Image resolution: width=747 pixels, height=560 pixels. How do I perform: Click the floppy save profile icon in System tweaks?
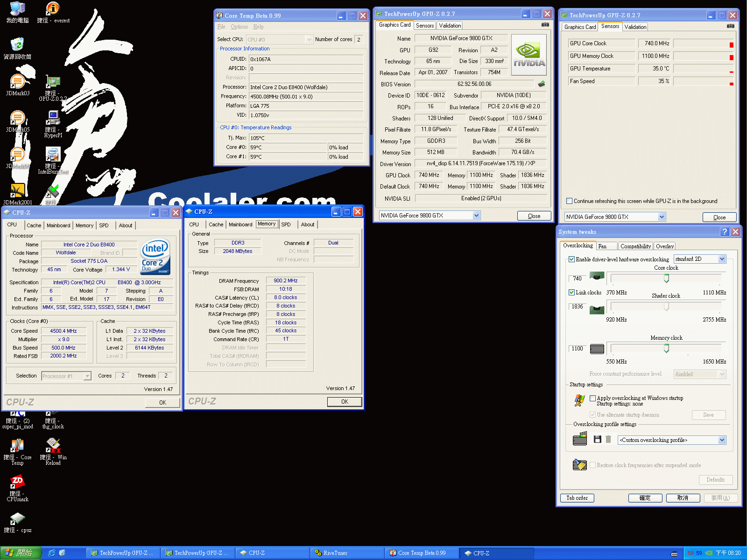pos(597,439)
